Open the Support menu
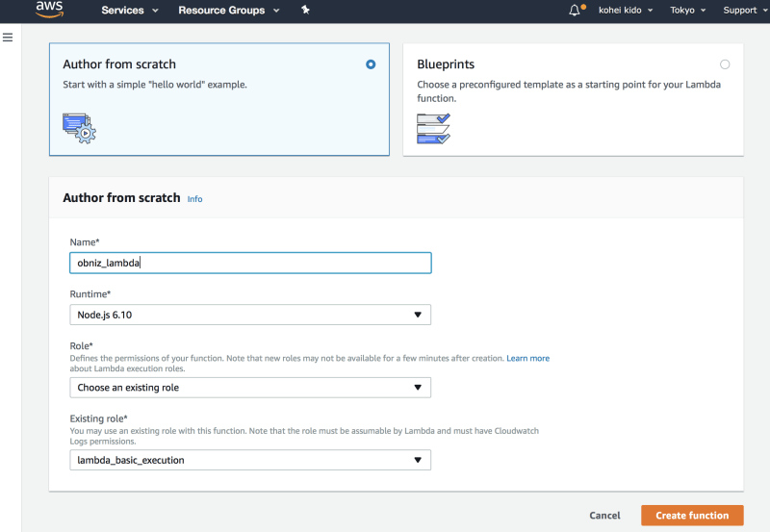The image size is (770, 532). pyautogui.click(x=743, y=11)
